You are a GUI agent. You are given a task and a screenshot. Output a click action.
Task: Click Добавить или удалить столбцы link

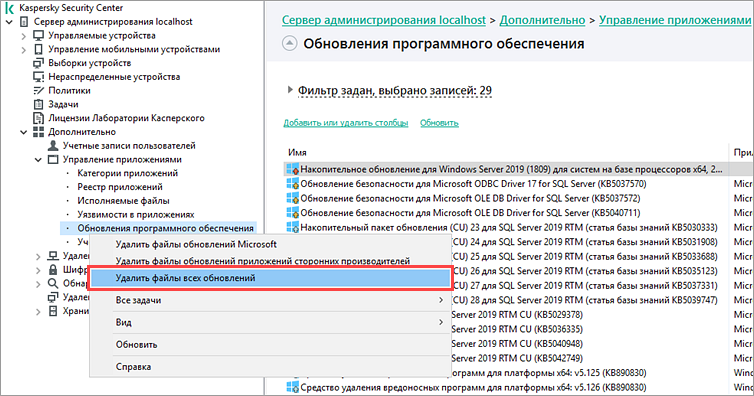[x=345, y=123]
